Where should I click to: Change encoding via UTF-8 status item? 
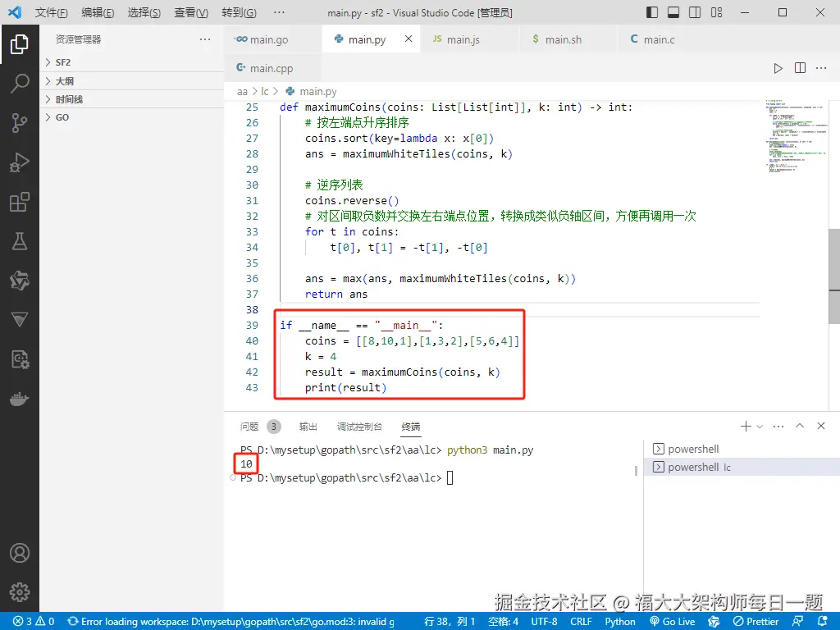click(x=545, y=622)
